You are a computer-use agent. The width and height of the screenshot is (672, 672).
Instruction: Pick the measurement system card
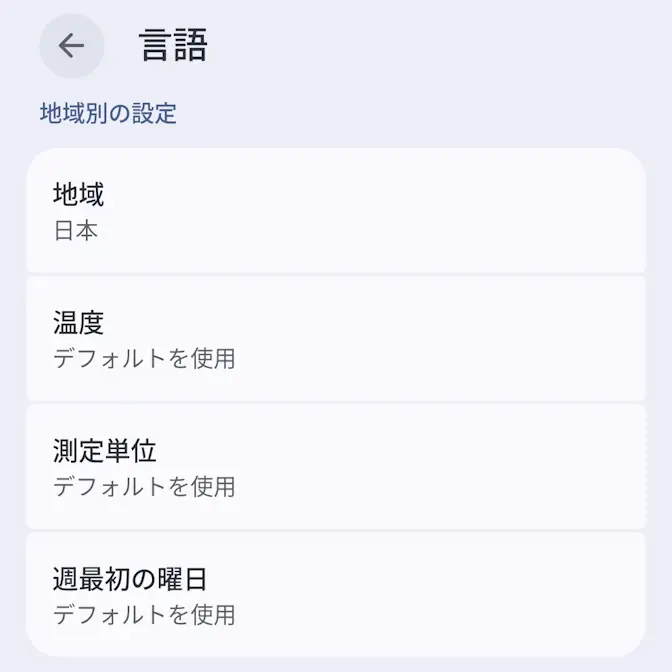point(336,466)
